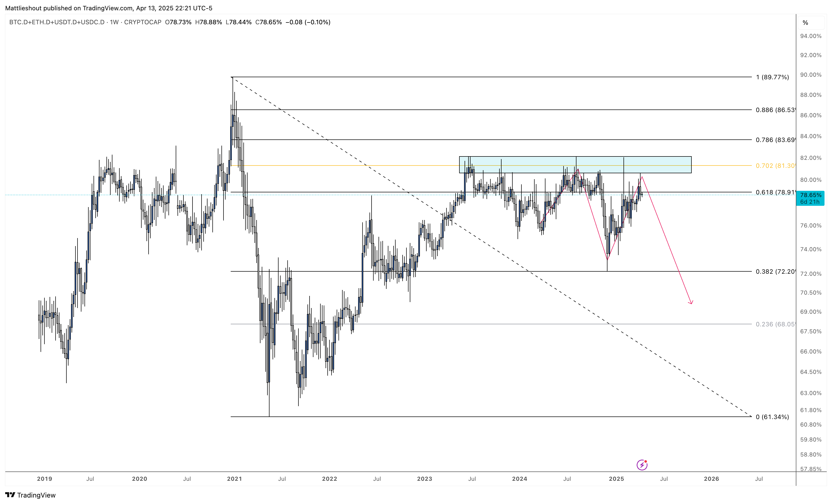Click the 0.382 (72.20%) fib level label
The width and height of the screenshot is (832, 504).
pyautogui.click(x=775, y=272)
